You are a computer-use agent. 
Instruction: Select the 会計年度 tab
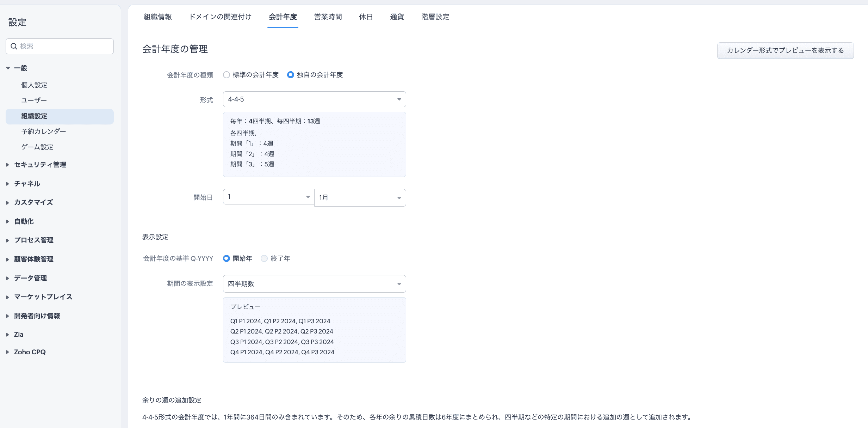tap(283, 17)
